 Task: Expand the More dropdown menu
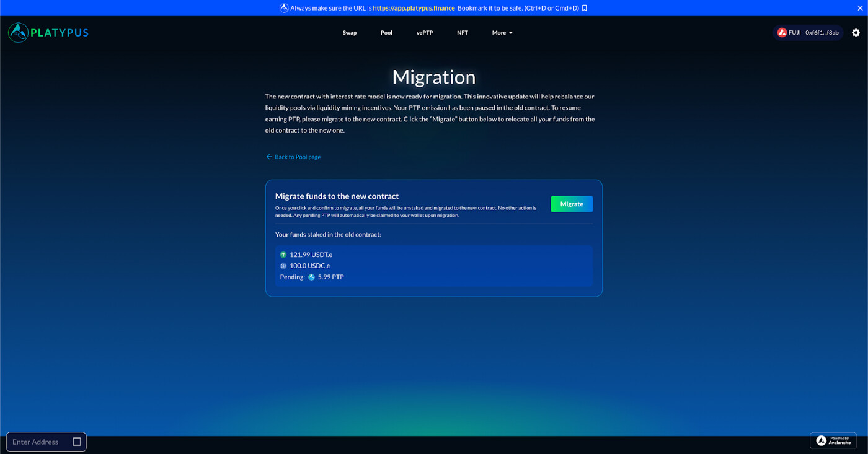point(502,33)
